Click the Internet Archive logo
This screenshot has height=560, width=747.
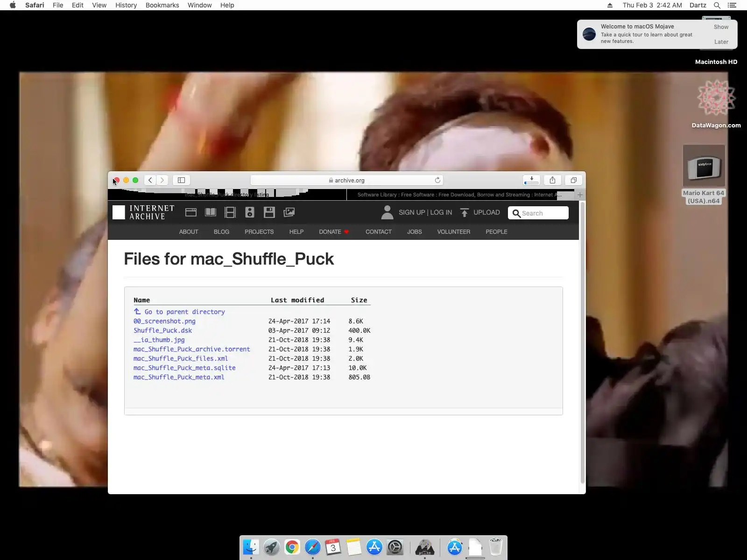(x=144, y=212)
